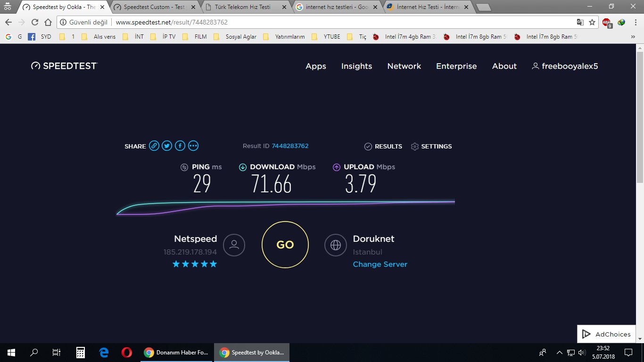Bookmark this page with the star icon
Viewport: 644px width, 362px height.
(x=592, y=22)
